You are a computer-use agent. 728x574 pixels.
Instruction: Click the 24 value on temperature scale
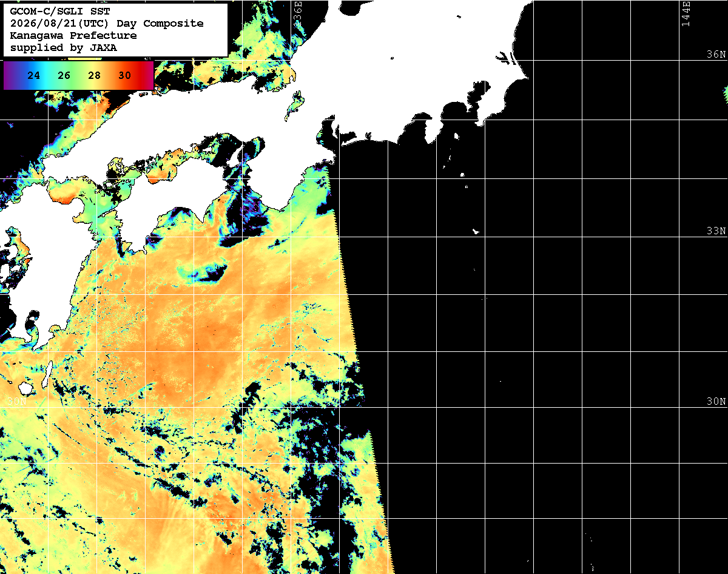coord(34,76)
